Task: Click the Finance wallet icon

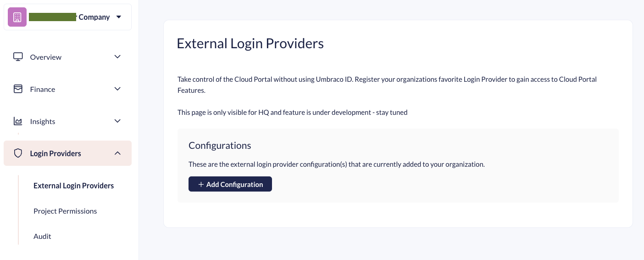Action: 18,89
